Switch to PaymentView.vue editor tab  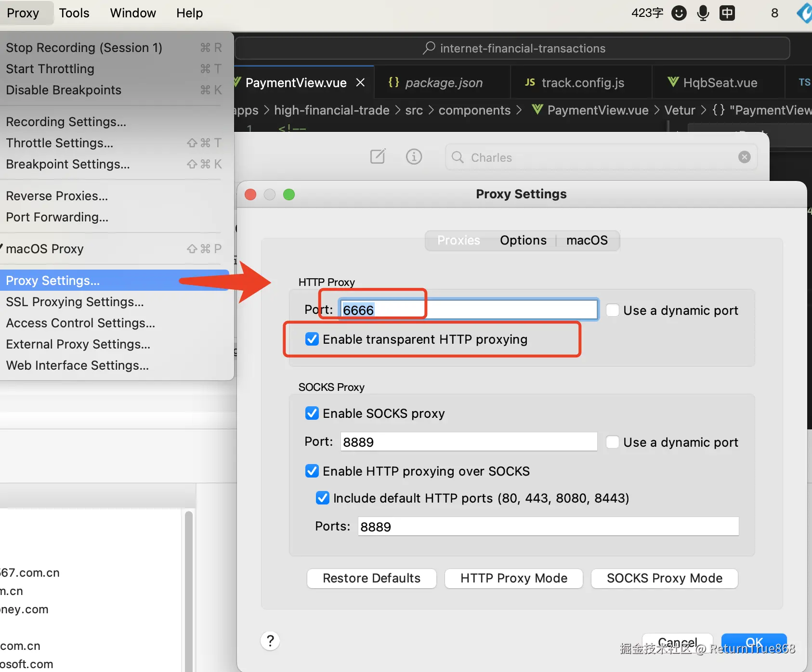click(x=303, y=83)
